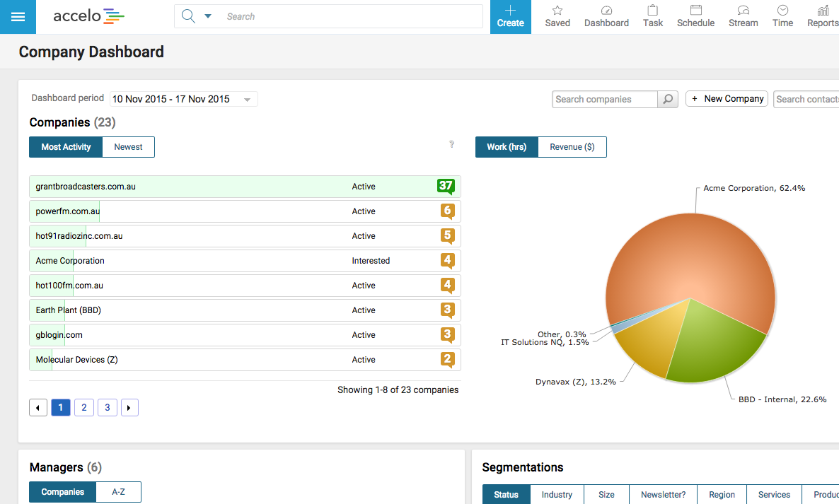839x504 pixels.
Task: Click the Interested status for Acme Corporation
Action: pyautogui.click(x=371, y=261)
